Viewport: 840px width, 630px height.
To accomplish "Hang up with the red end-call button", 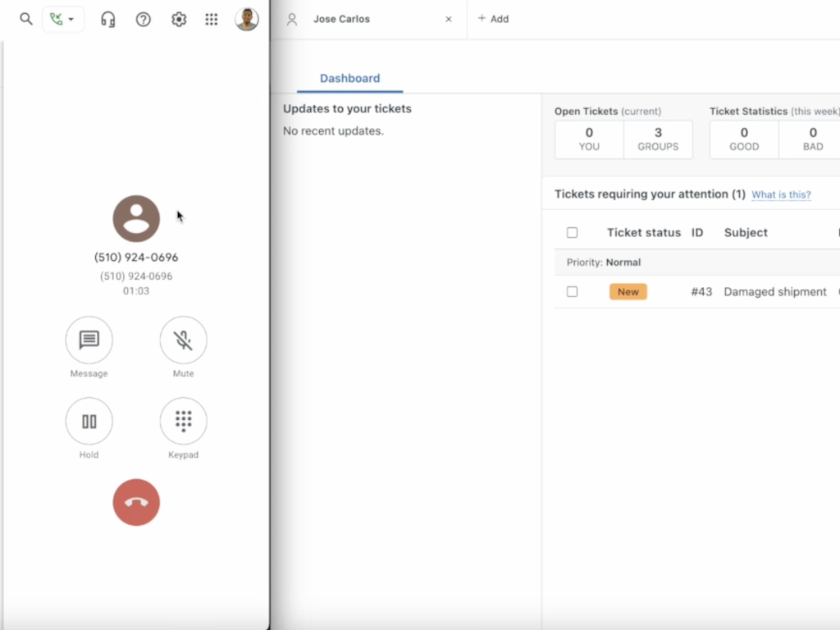I will pos(136,502).
